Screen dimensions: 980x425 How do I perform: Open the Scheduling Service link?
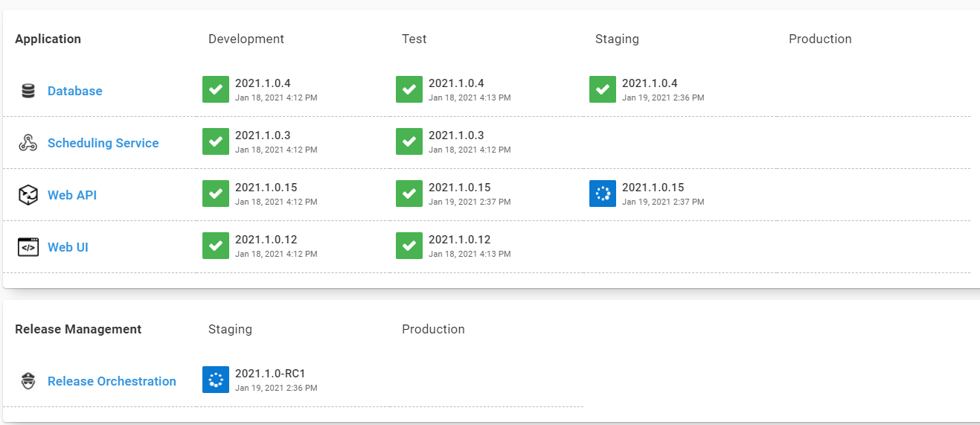tap(103, 143)
